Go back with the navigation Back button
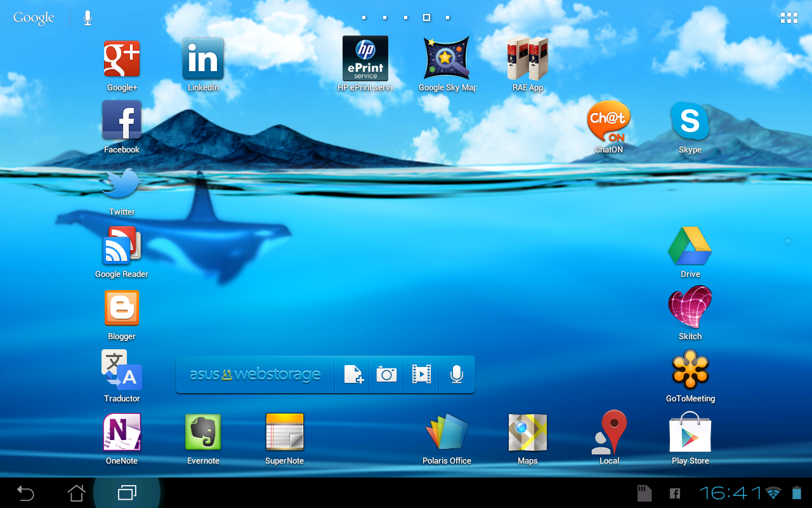The image size is (812, 508). point(25,493)
